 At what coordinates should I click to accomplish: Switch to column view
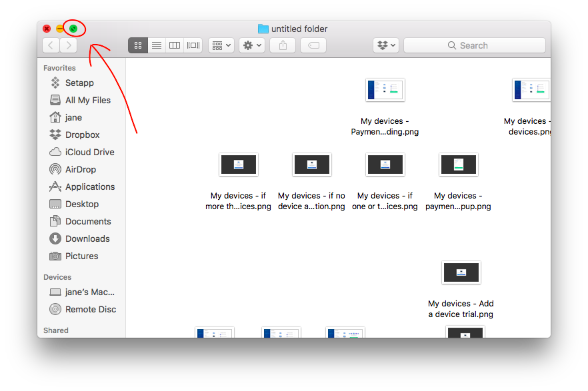(x=174, y=45)
